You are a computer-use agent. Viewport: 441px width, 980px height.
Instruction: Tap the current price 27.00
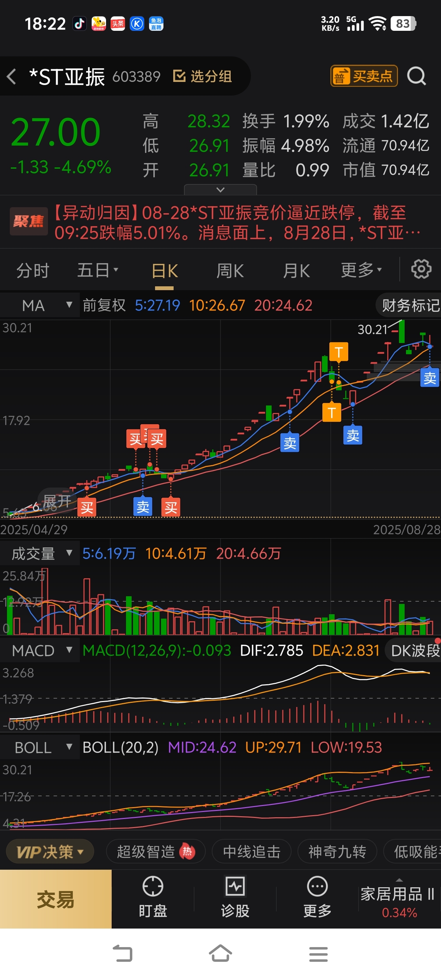tap(56, 132)
